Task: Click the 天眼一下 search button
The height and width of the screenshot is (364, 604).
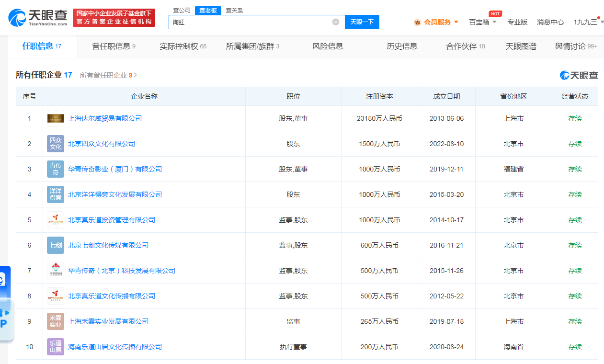Action: pyautogui.click(x=362, y=22)
